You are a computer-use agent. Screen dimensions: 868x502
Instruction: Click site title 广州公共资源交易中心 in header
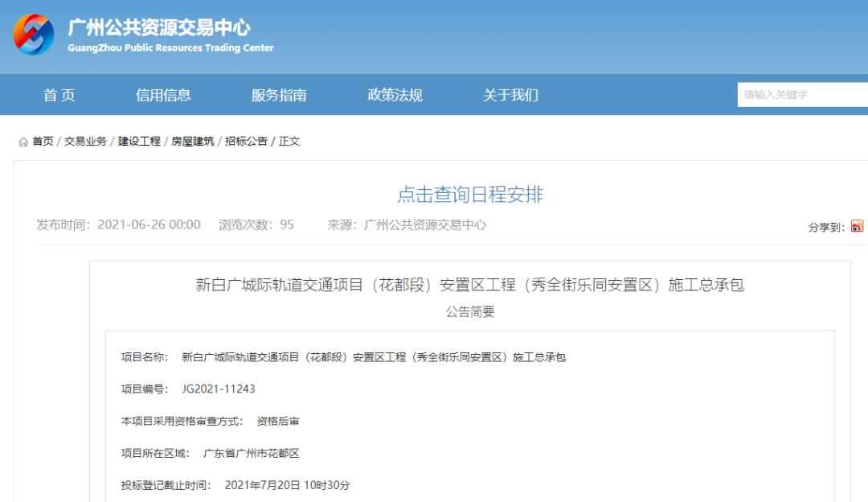click(159, 27)
